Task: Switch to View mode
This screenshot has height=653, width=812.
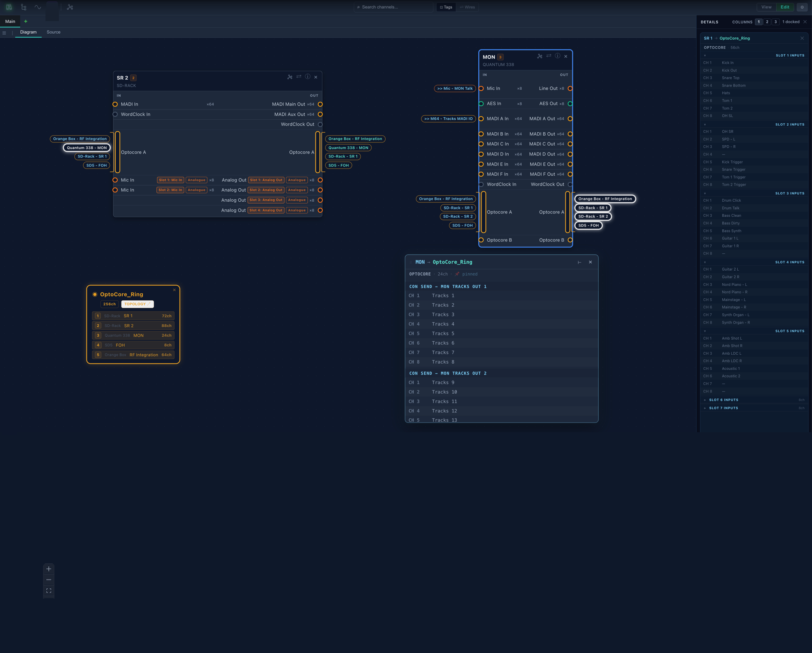Action: click(767, 7)
